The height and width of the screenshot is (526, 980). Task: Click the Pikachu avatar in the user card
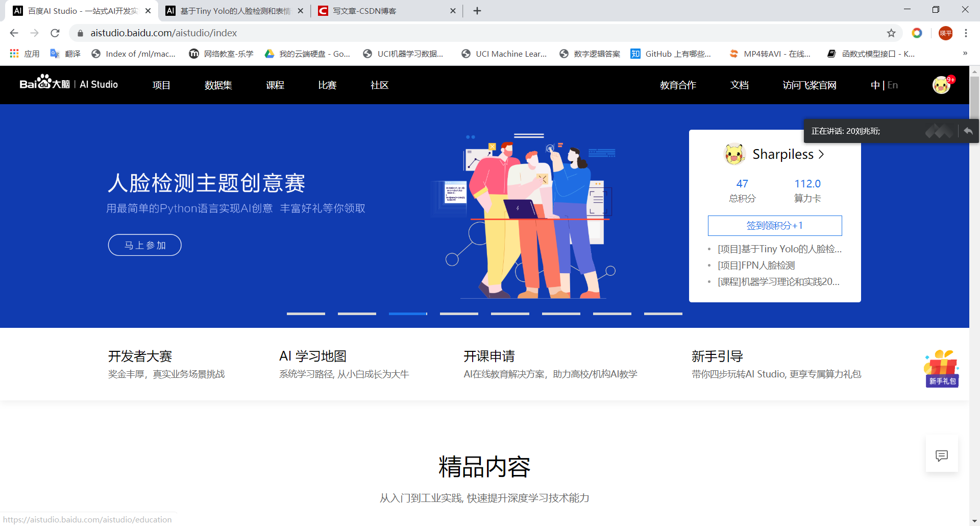(734, 154)
